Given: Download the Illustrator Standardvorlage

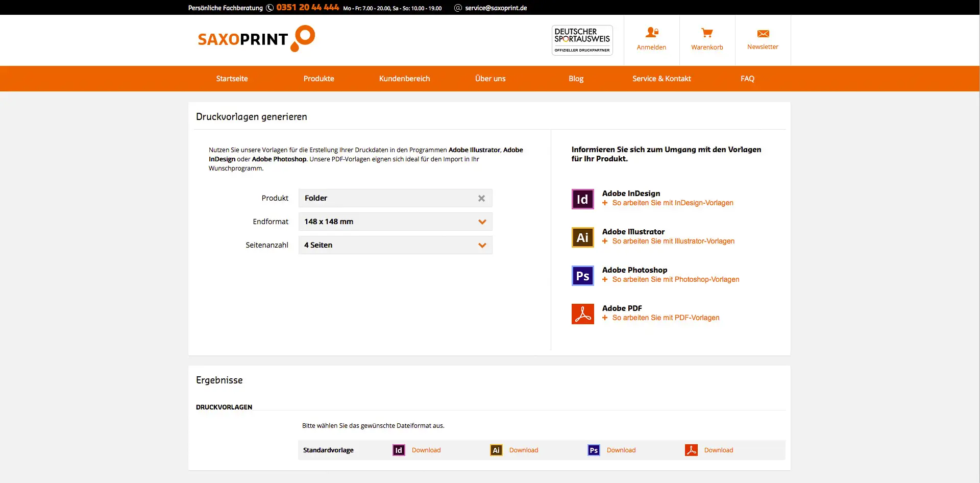Looking at the screenshot, I should pos(523,450).
